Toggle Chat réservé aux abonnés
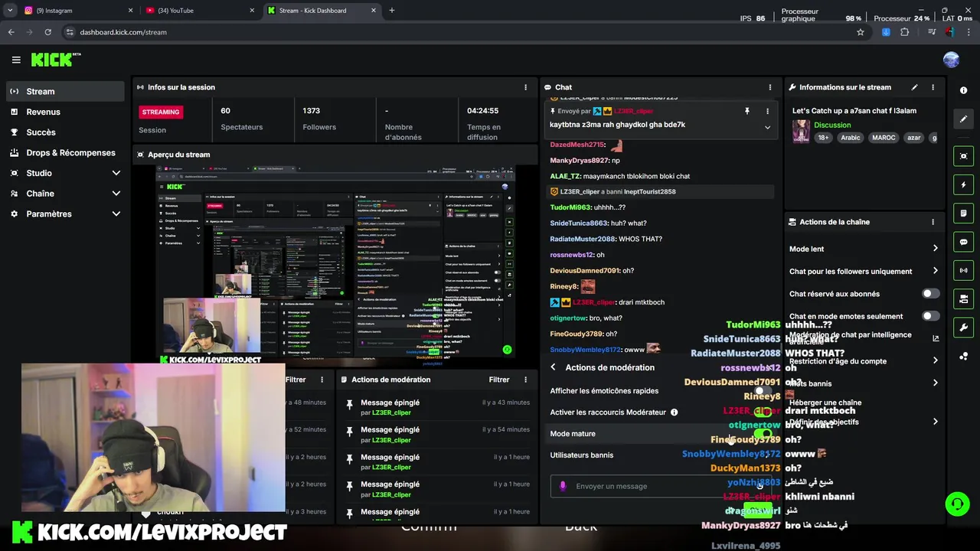Screen dimensions: 980x551 point(930,294)
